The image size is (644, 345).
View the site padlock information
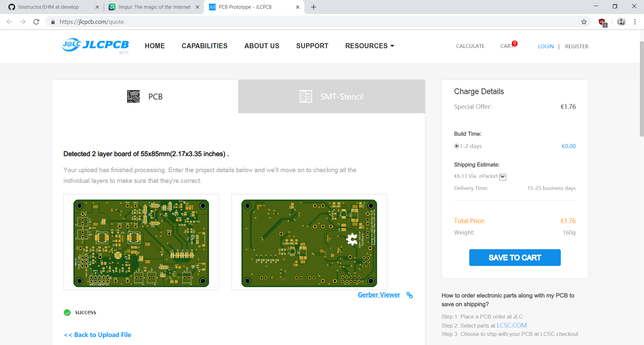[x=53, y=22]
